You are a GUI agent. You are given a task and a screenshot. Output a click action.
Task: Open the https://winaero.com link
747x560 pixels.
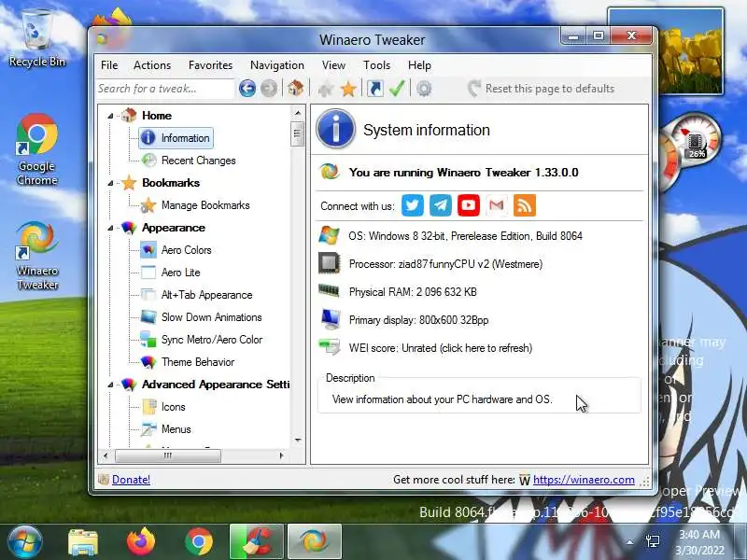coord(584,480)
